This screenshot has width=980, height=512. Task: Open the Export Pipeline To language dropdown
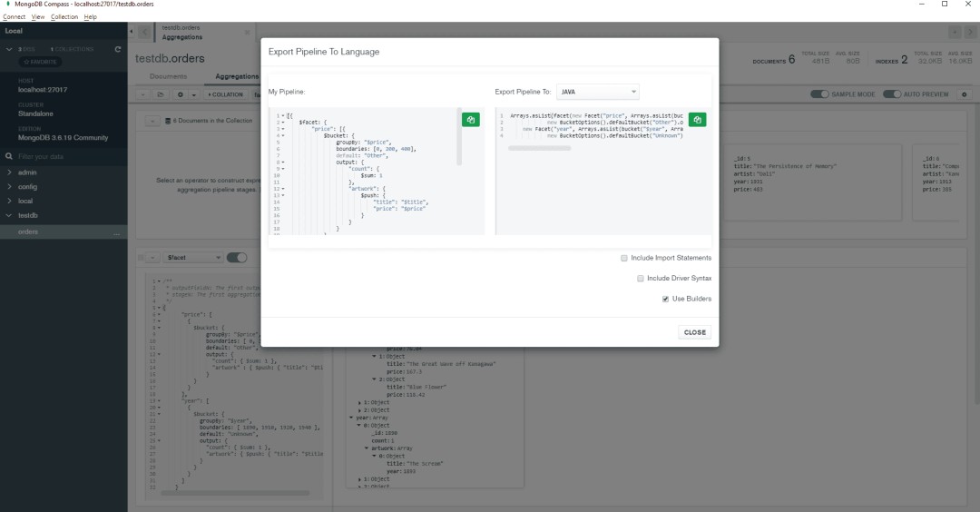point(597,92)
